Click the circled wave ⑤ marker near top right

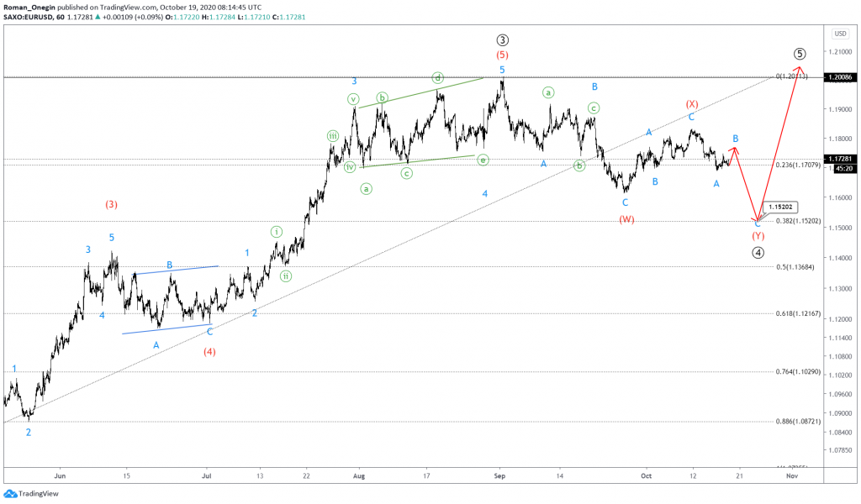pos(800,53)
